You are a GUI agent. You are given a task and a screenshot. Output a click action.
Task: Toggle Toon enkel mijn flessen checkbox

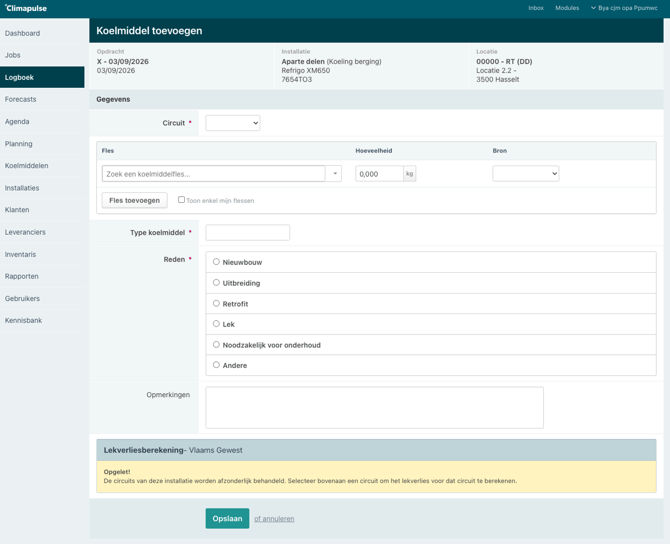click(182, 200)
